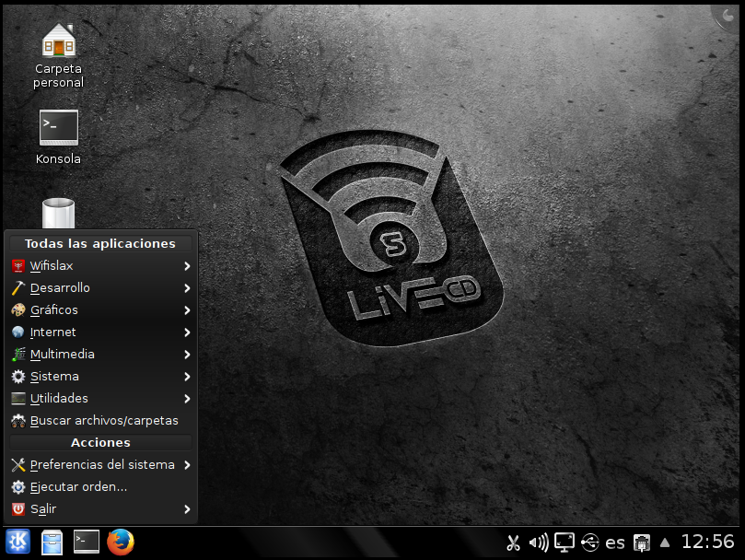Image resolution: width=745 pixels, height=560 pixels.
Task: Open the display settings tray icon
Action: tap(565, 542)
